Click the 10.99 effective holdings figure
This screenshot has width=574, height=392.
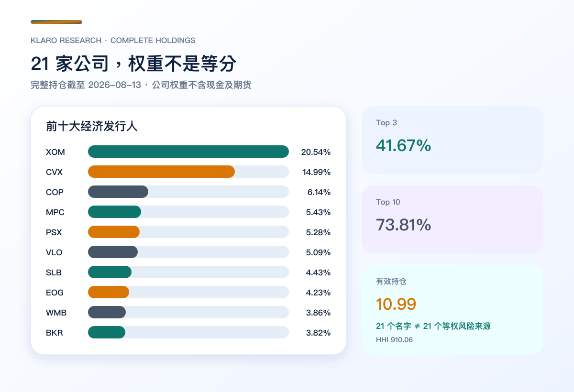396,304
